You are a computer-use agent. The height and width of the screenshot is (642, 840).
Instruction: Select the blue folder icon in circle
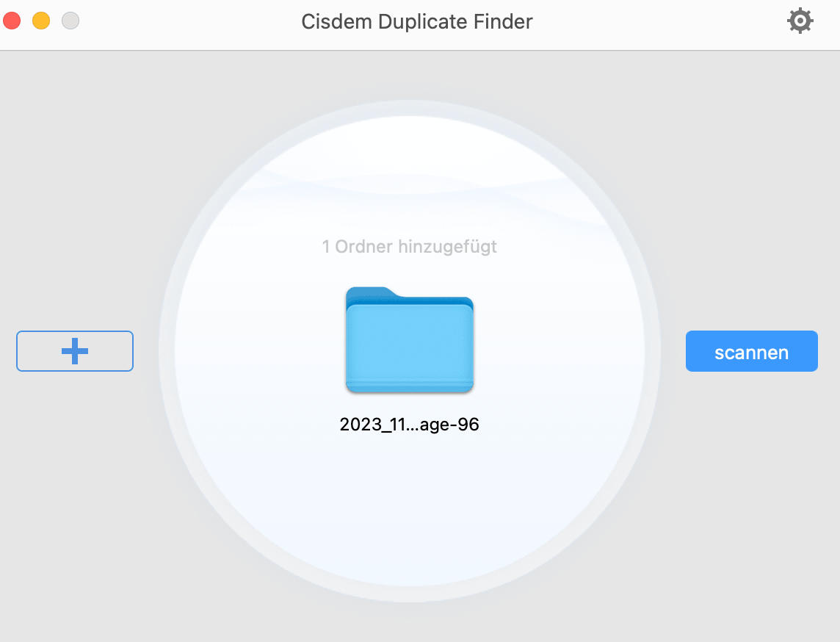(409, 340)
